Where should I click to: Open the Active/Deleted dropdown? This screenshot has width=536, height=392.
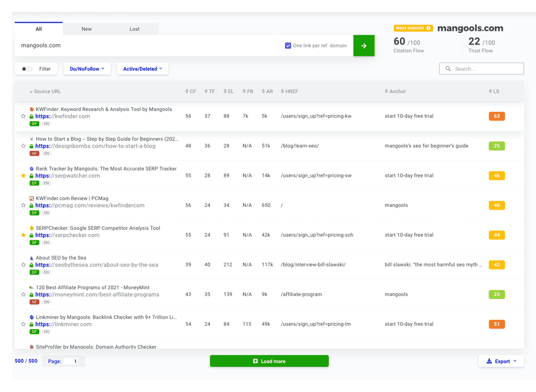tap(142, 69)
